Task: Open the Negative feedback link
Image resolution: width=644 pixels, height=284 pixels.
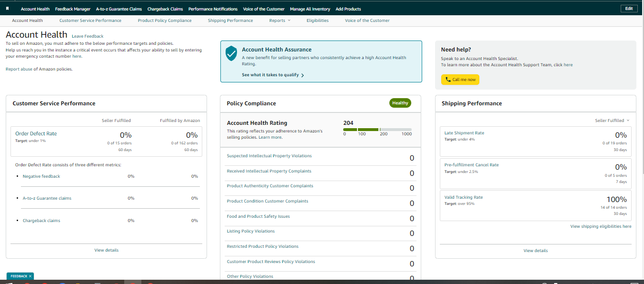Action: (41, 176)
